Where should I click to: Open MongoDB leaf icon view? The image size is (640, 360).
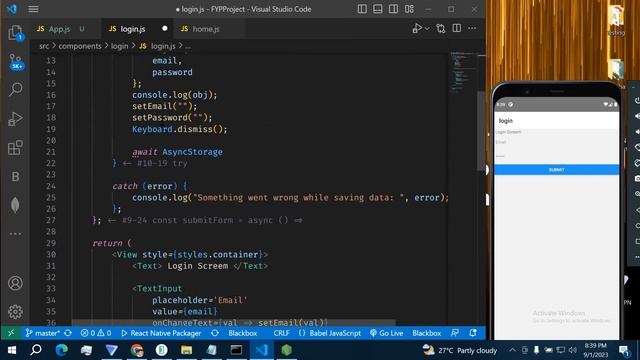[16, 205]
